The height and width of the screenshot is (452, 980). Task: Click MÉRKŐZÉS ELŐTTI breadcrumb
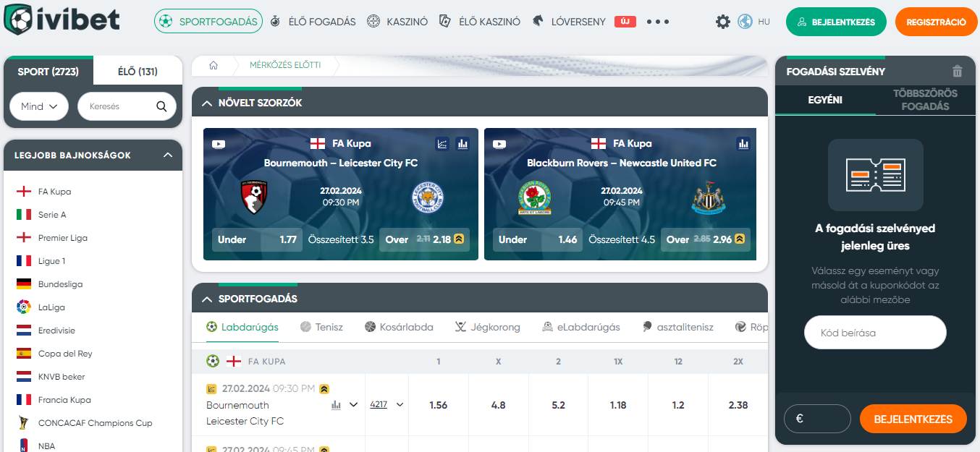[285, 65]
